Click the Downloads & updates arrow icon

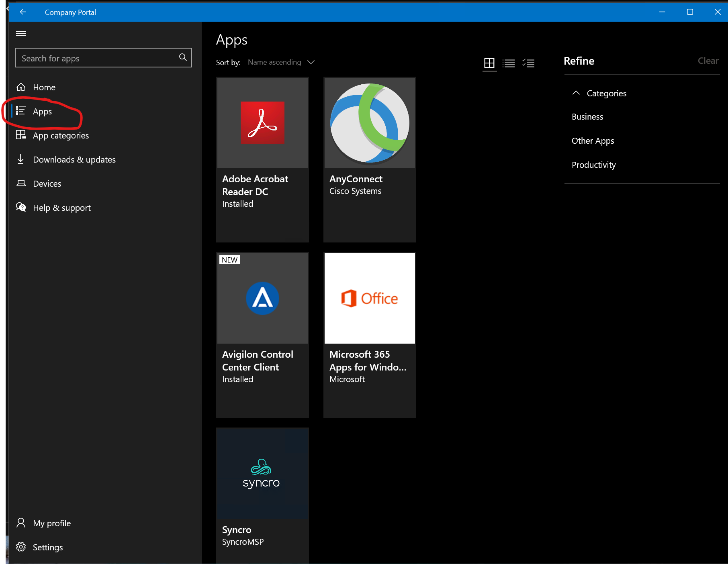[21, 159]
